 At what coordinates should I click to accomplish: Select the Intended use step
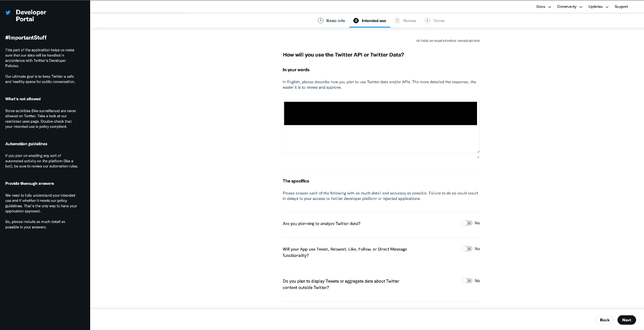pyautogui.click(x=370, y=21)
